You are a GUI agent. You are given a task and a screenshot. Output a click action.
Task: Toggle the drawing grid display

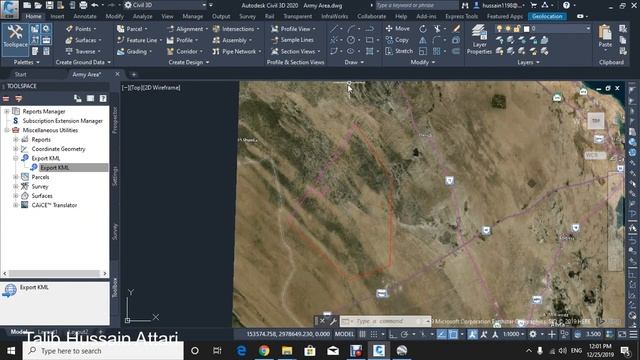[362, 334]
